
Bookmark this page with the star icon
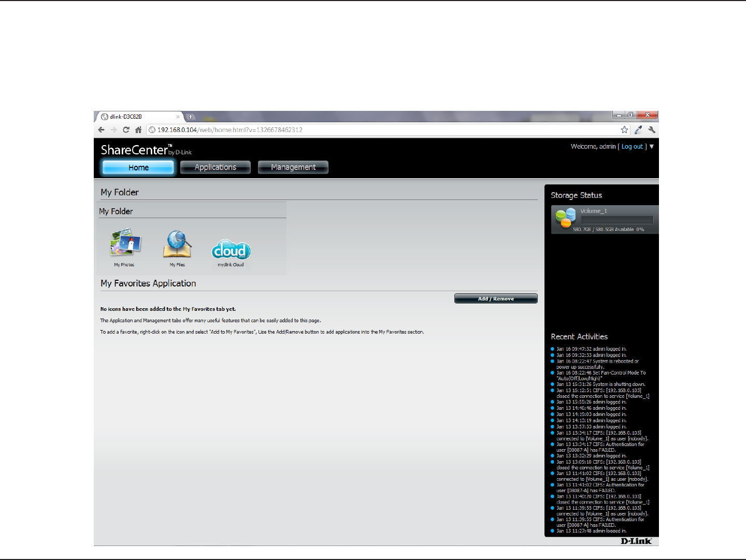point(625,130)
